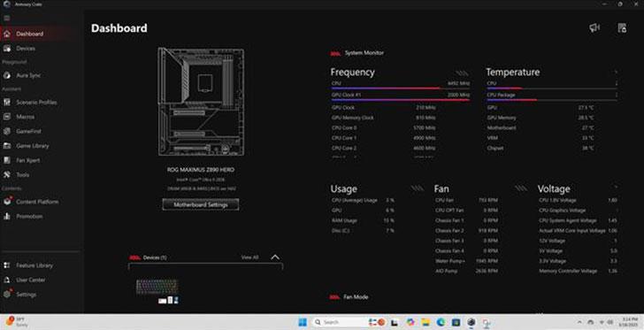Click View All devices link
The height and width of the screenshot is (330, 644).
[x=249, y=257]
